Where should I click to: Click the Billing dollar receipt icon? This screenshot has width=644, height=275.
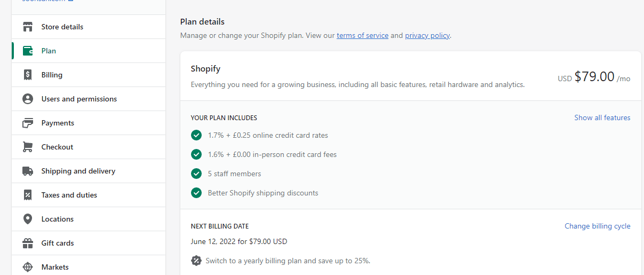pos(28,75)
